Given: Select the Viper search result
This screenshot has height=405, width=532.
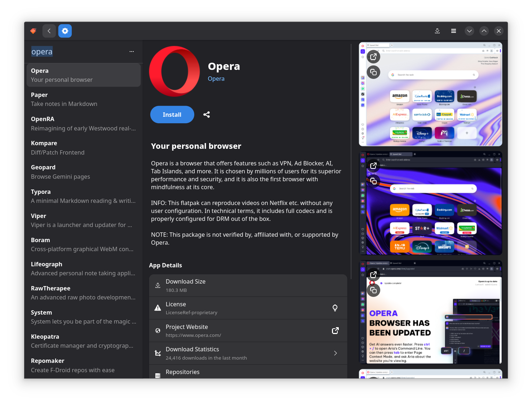Looking at the screenshot, I should [84, 220].
